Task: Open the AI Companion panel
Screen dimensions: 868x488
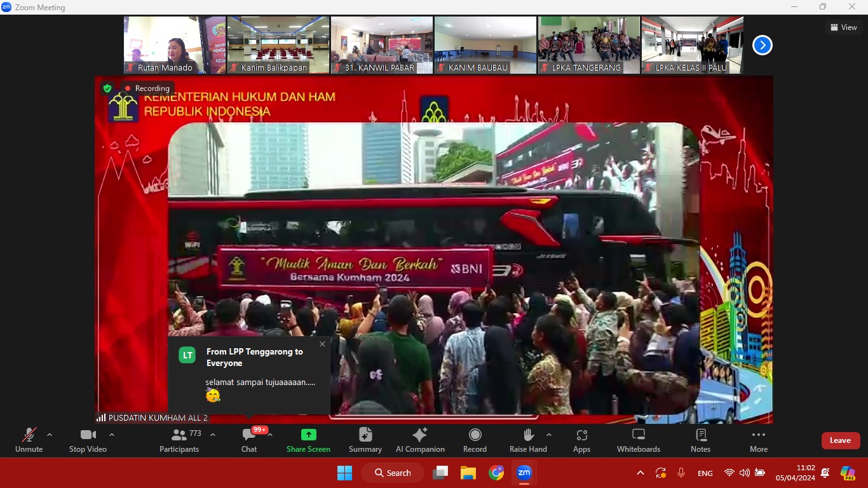Action: (419, 440)
